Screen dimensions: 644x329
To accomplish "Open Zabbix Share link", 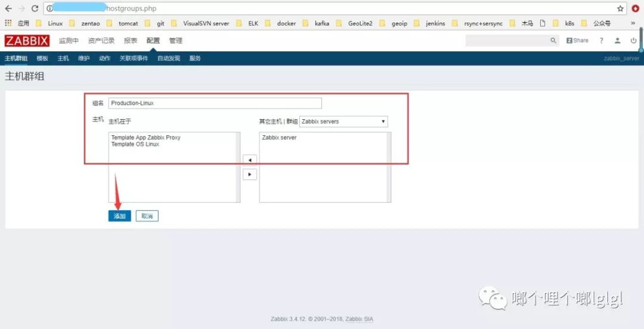I will click(577, 41).
